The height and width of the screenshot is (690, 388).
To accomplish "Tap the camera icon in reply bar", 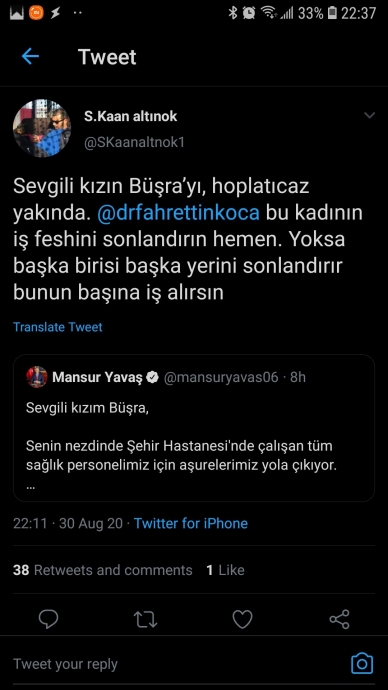I will point(362,664).
